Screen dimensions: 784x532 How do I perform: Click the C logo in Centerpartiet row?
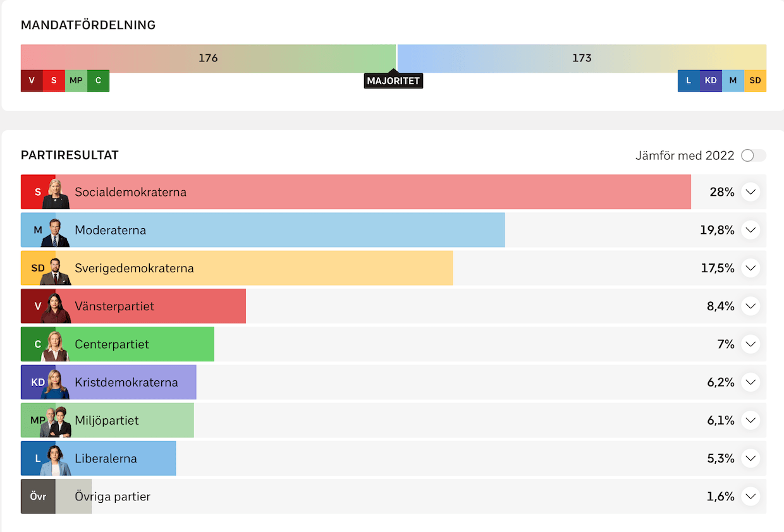tap(38, 344)
